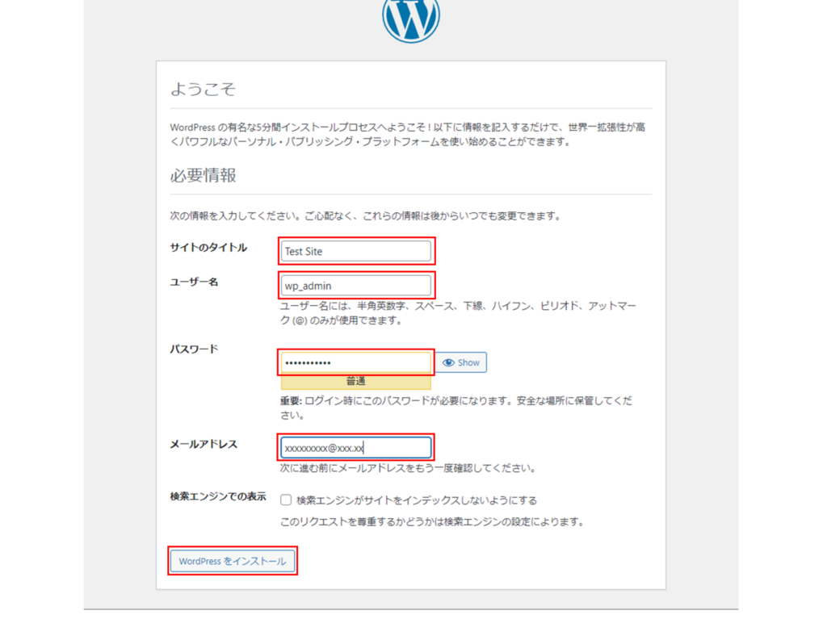Click the email address input field
Image resolution: width=827 pixels, height=644 pixels.
tap(355, 447)
